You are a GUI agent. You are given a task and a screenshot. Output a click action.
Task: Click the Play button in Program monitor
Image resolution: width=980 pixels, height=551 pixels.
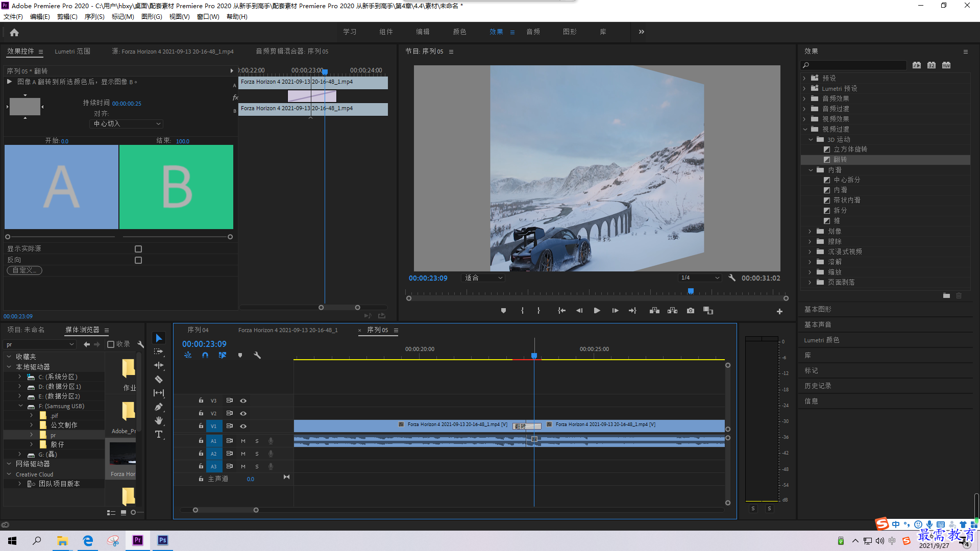[x=597, y=310]
